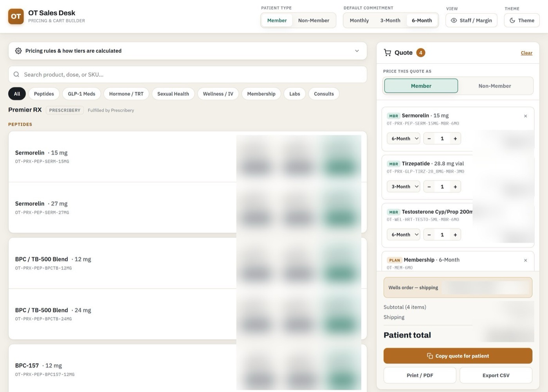Screen dimensions: 548x392
Task: Price this quote as Member
Action: (x=421, y=86)
